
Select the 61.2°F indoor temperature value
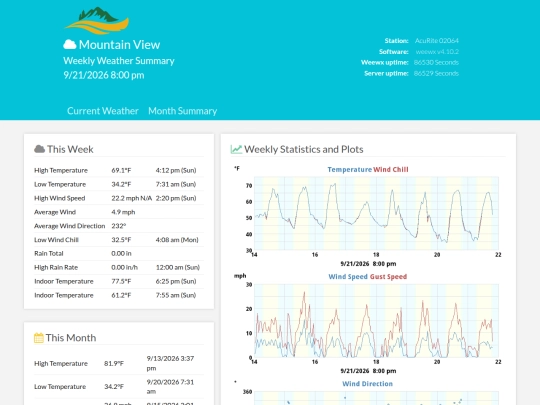click(x=121, y=295)
